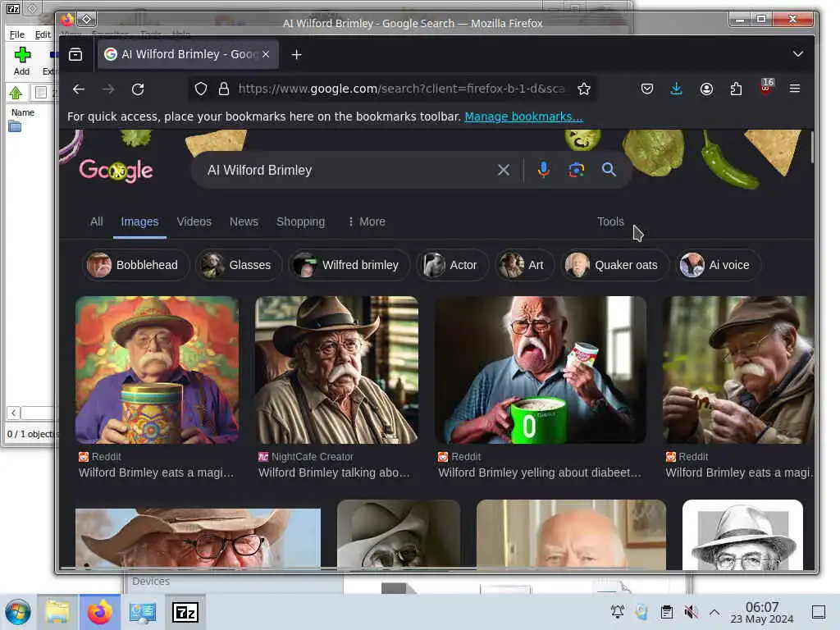Open the Firefox account icon
The image size is (840, 630).
point(706,89)
